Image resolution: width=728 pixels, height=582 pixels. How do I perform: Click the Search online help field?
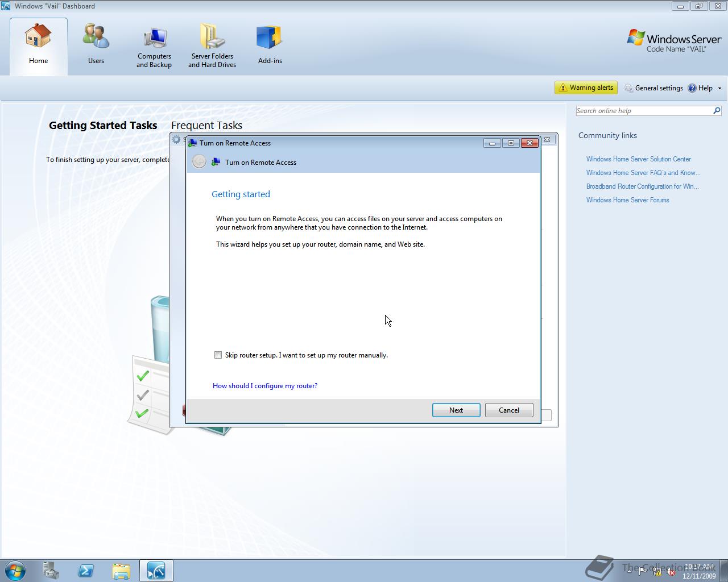643,111
